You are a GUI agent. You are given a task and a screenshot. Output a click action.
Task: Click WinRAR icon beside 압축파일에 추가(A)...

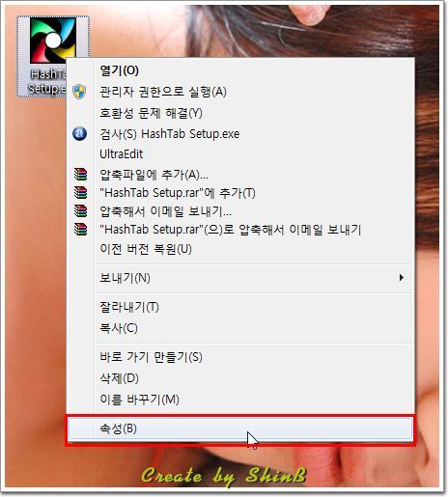80,174
